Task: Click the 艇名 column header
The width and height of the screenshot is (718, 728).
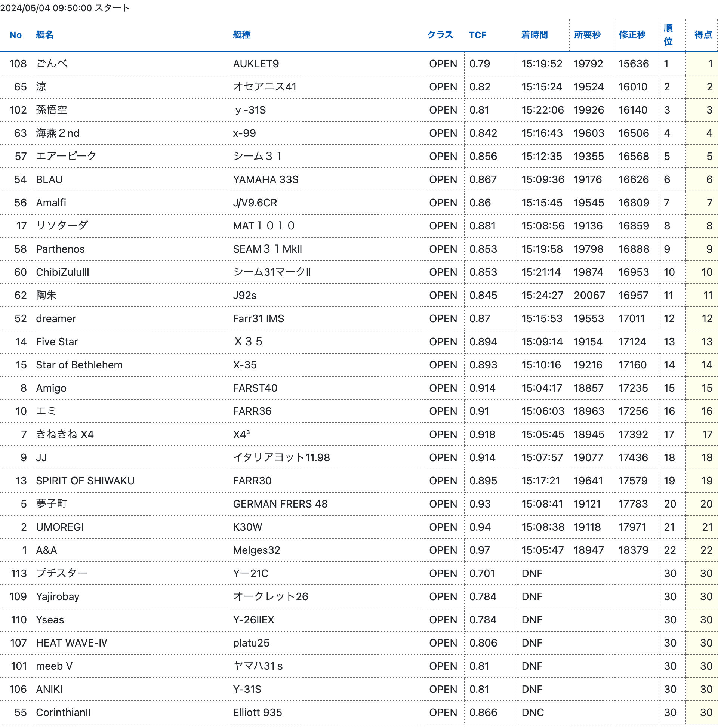Action: coord(44,35)
